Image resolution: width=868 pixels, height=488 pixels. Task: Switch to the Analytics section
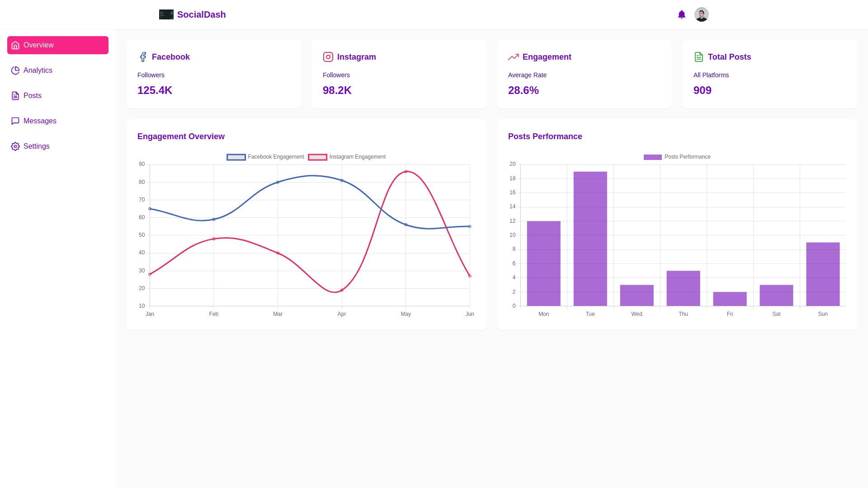coord(38,70)
